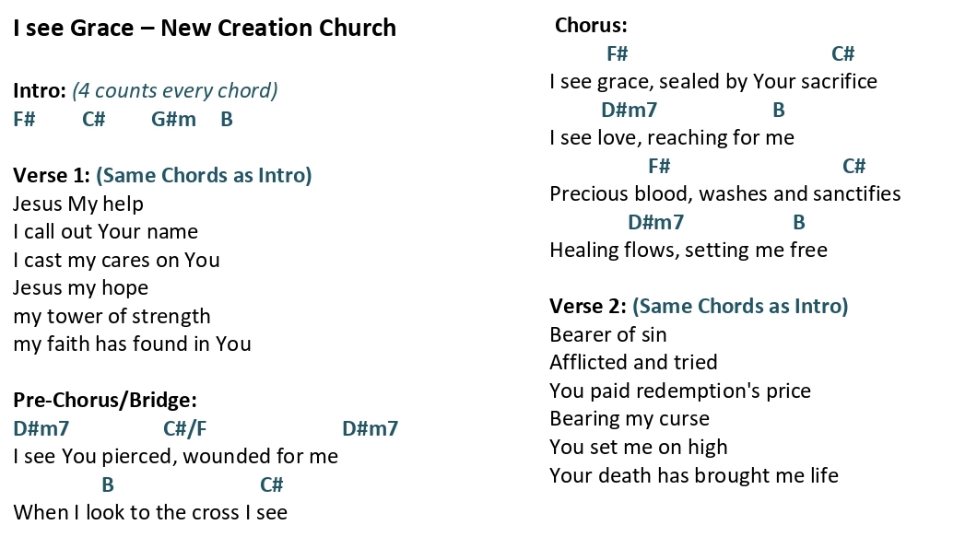
Task: Click the lyric 'You paid redemption's price'
Action: tap(680, 391)
